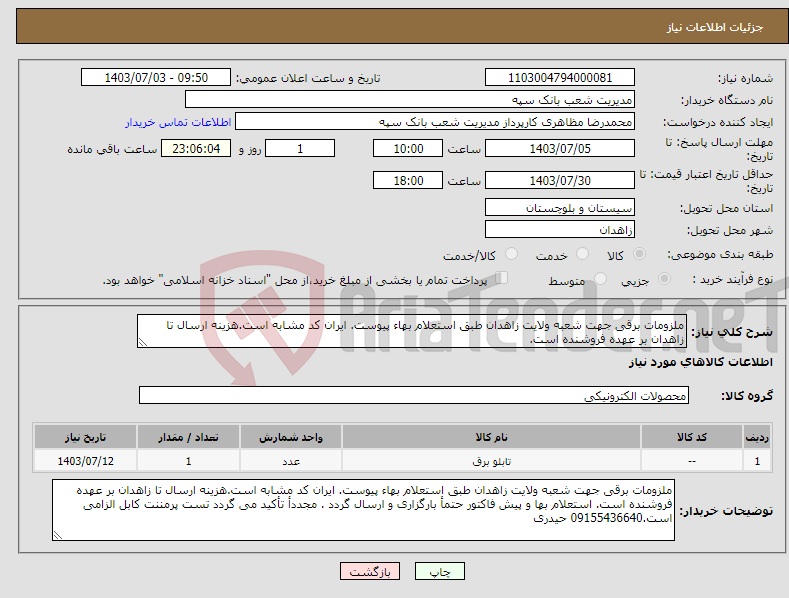Click the need number field 1103004794000081
Image resolution: width=789 pixels, height=598 pixels.
[560, 78]
